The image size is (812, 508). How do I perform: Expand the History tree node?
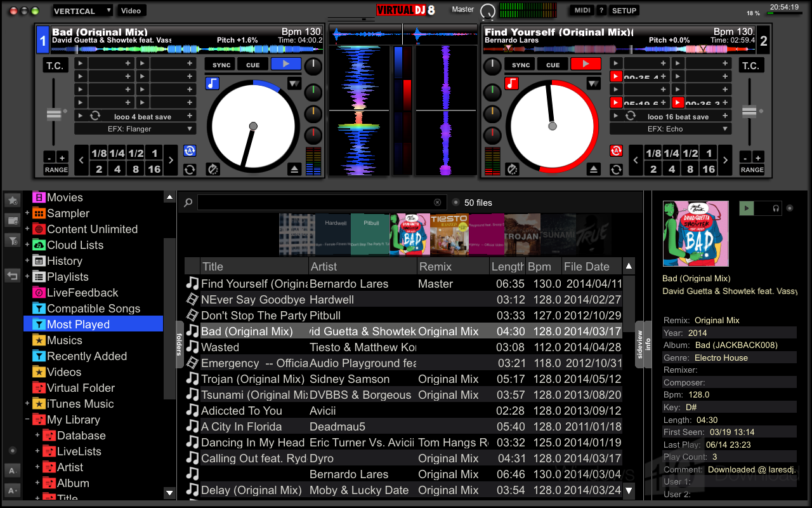(27, 261)
